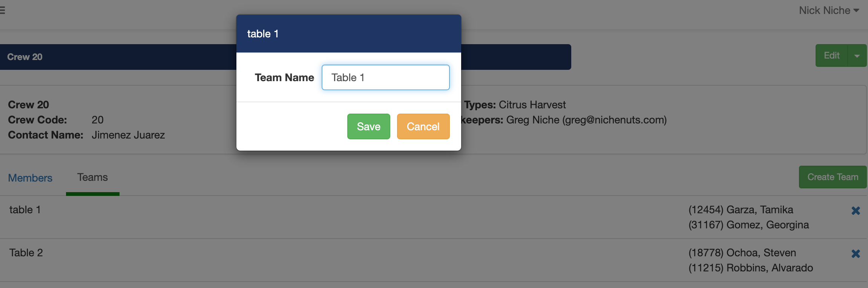868x288 pixels.
Task: Select the Teams tab
Action: tap(92, 177)
